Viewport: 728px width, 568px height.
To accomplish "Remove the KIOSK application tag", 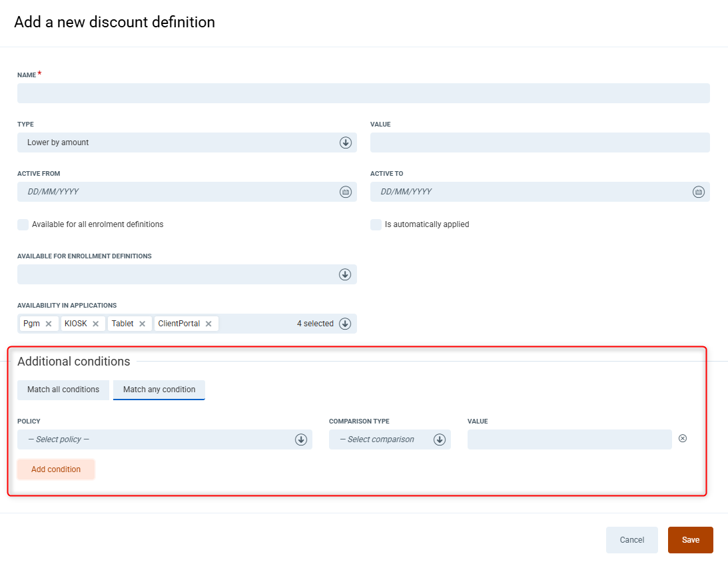I will tap(95, 324).
